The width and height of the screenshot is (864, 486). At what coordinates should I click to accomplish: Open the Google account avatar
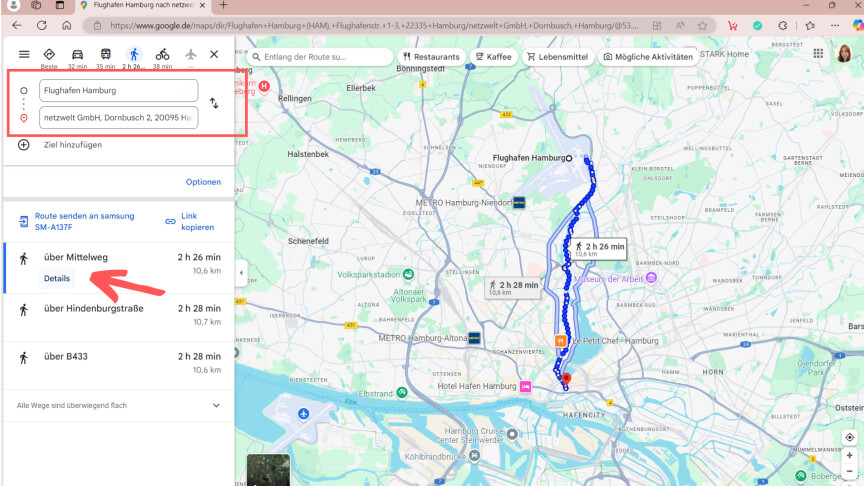[844, 53]
